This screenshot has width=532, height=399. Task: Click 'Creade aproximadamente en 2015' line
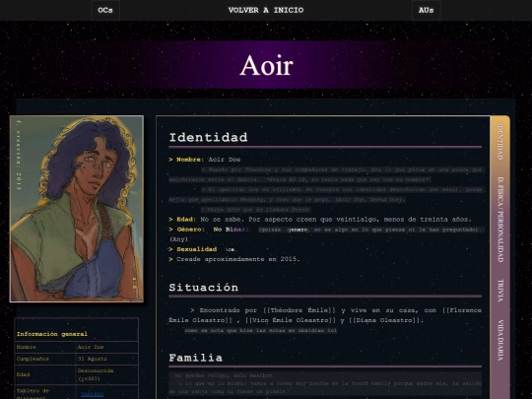[234, 259]
